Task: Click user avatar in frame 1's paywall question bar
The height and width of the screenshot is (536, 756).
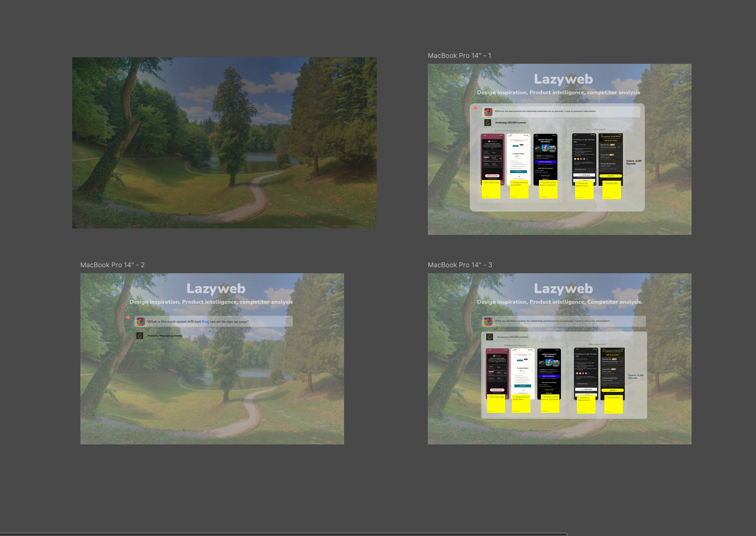Action: [488, 112]
